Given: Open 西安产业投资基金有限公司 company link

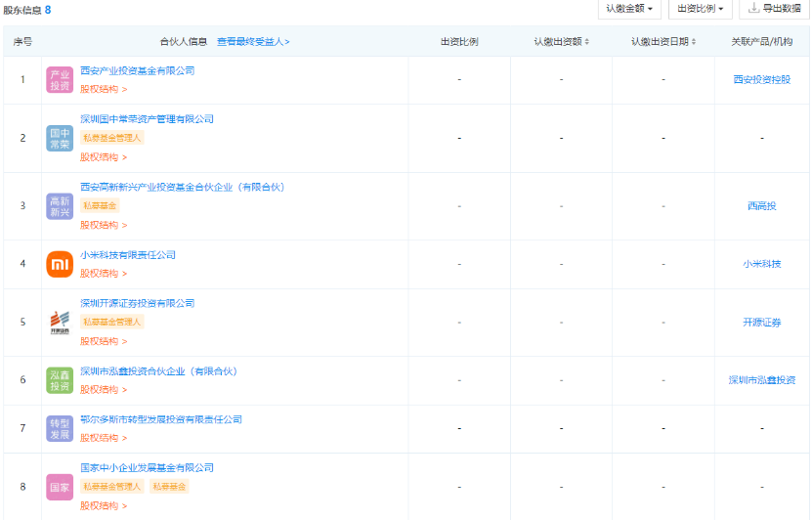Looking at the screenshot, I should click(137, 71).
